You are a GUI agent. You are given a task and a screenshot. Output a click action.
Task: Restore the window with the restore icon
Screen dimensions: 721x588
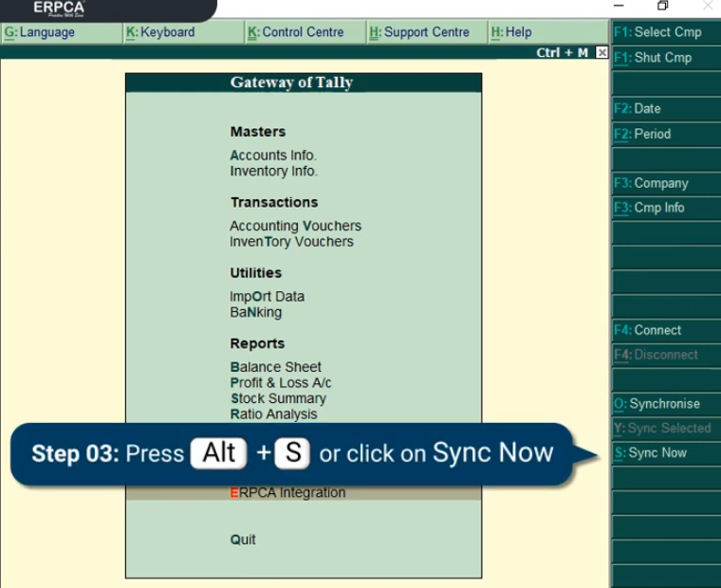662,6
